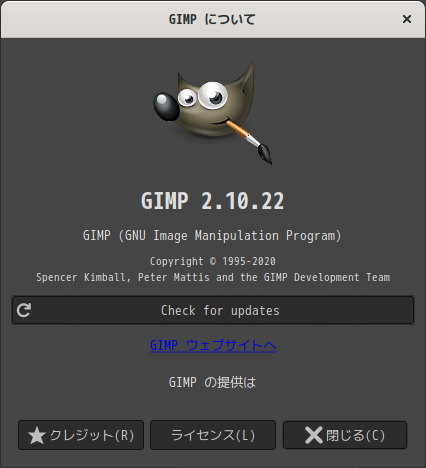
Task: Click the GIMP について title text
Action: (x=212, y=19)
